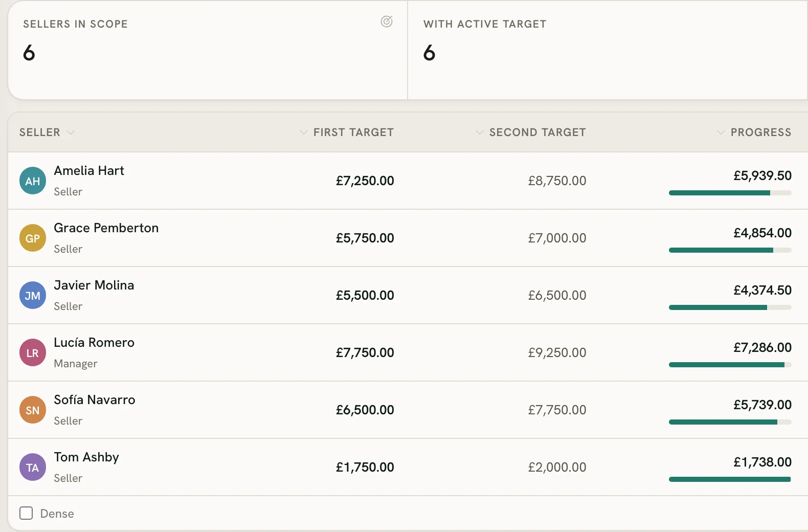The image size is (808, 532).
Task: Click the target icon in Sellers in Scope card
Action: coord(387,21)
